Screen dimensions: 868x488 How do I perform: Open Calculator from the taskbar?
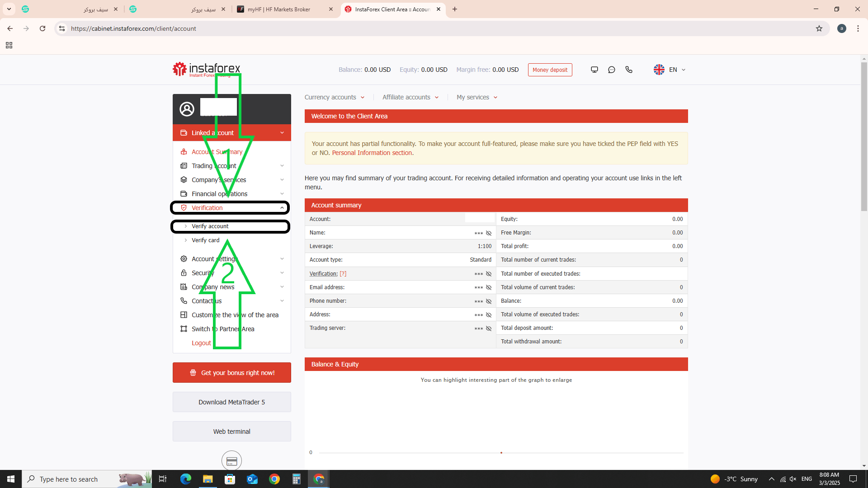point(297,479)
